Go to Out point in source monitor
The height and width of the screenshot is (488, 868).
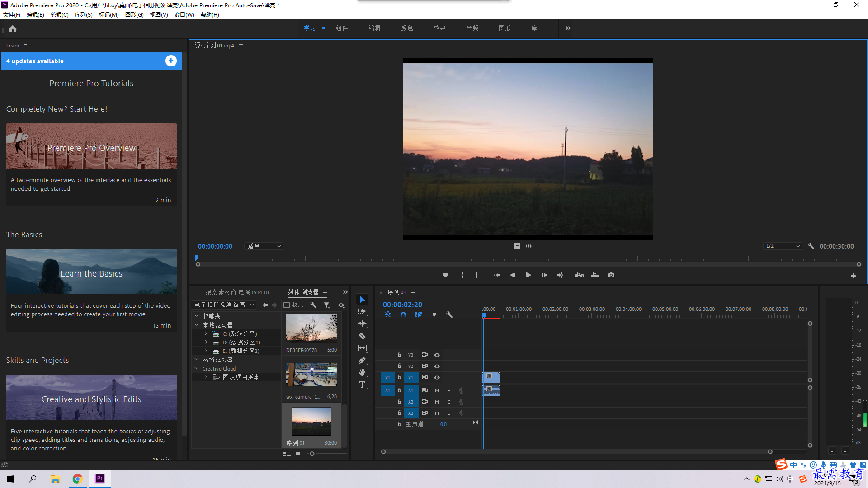pyautogui.click(x=560, y=275)
